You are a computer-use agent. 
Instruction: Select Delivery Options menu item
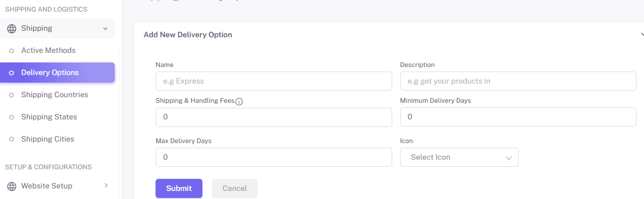[x=57, y=73]
